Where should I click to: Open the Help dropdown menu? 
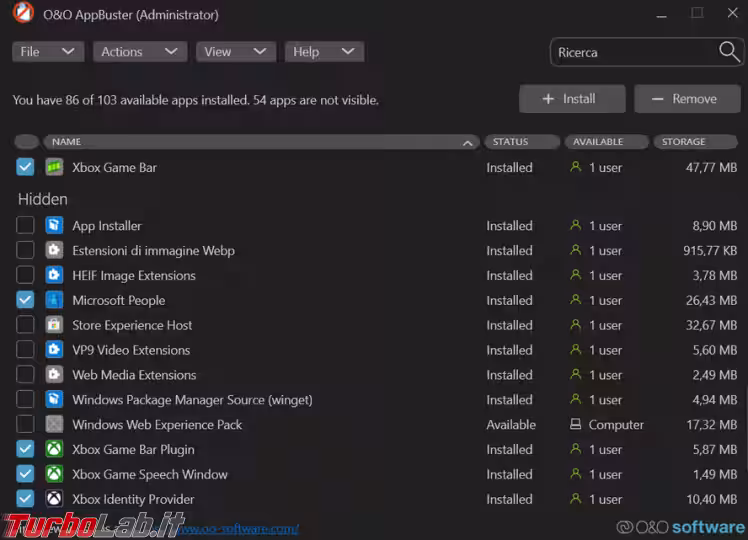tap(324, 52)
